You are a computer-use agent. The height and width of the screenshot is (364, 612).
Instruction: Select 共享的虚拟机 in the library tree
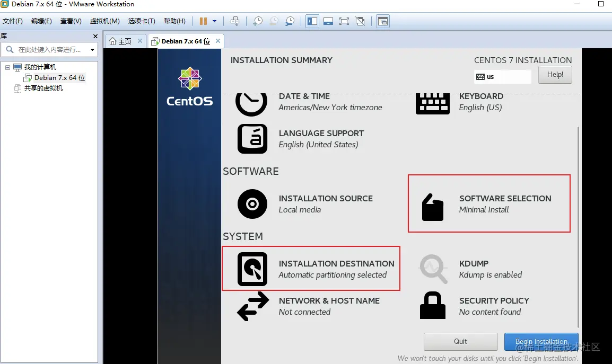point(43,88)
